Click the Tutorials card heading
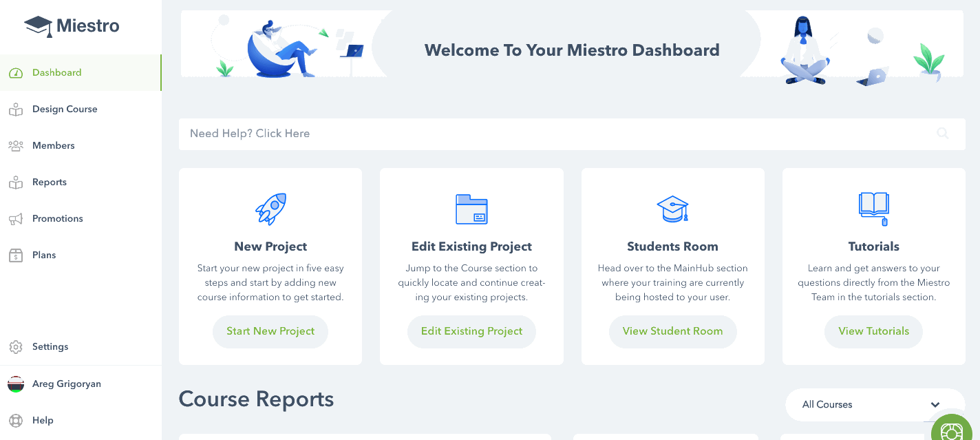This screenshot has width=980, height=440. (874, 247)
